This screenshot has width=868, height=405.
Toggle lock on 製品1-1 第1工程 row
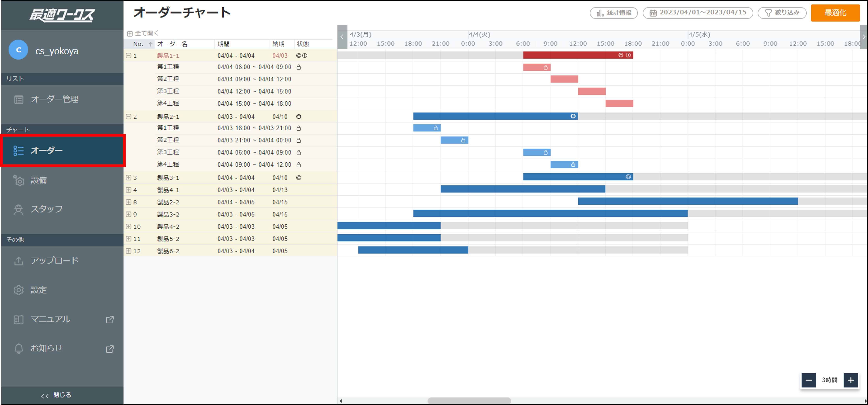point(298,67)
